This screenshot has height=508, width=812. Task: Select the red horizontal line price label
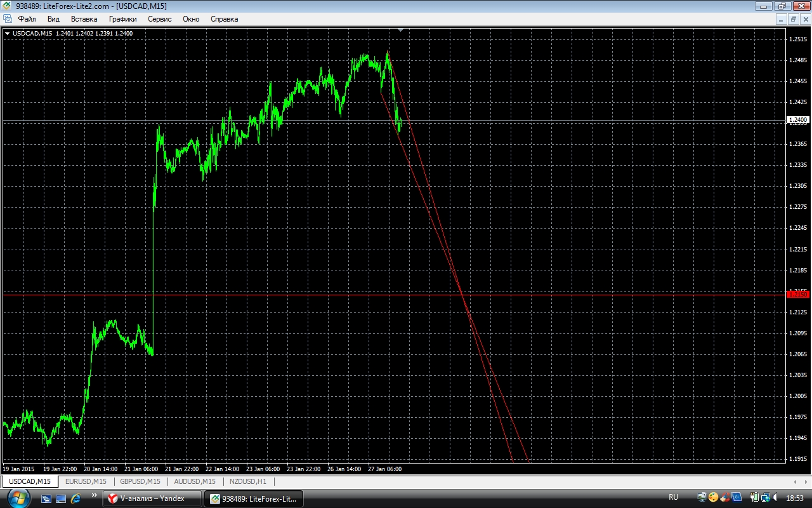[797, 295]
